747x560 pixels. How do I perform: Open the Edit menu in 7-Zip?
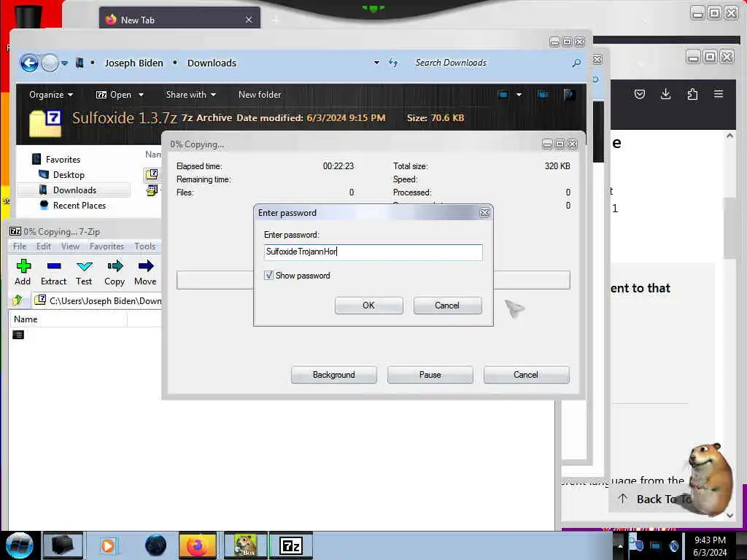(43, 246)
